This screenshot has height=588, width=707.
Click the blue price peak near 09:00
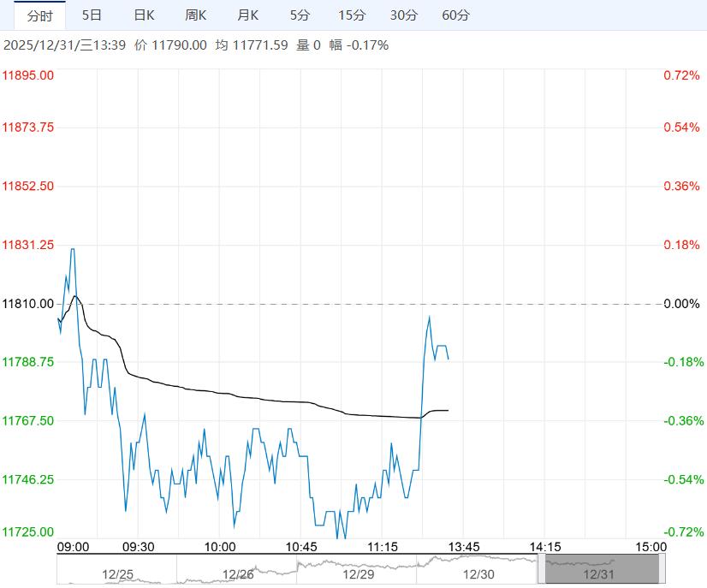tap(73, 249)
